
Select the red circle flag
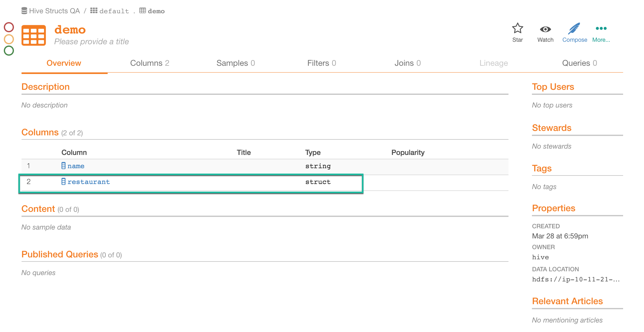coord(9,27)
